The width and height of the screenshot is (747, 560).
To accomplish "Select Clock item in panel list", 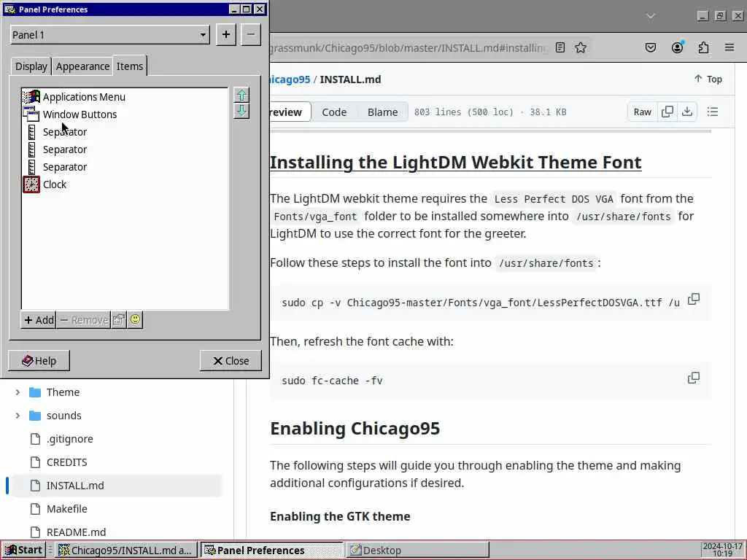I will click(125, 184).
